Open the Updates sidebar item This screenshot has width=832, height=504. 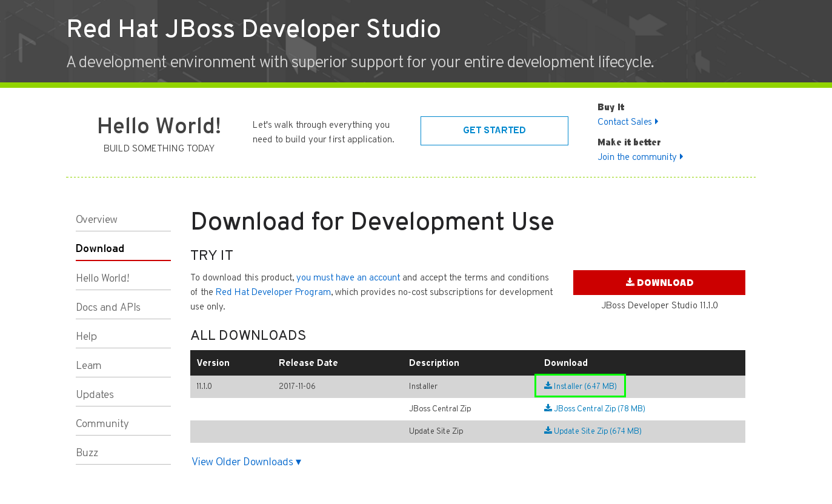(123, 394)
